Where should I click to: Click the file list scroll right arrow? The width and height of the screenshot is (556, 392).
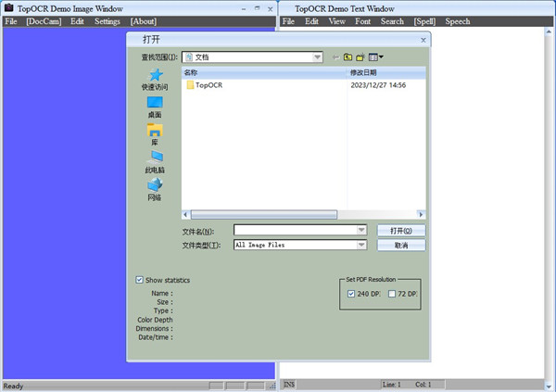421,215
